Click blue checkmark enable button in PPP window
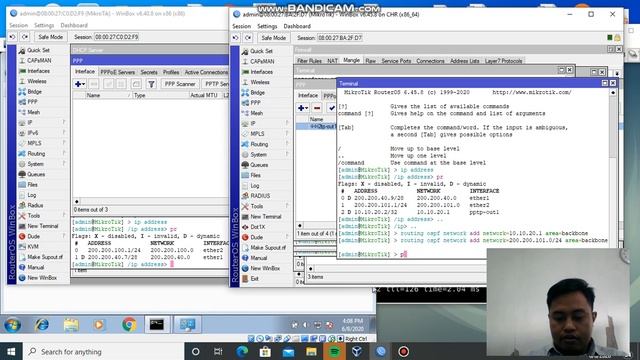Viewport: 640px width, 360px height. [331, 108]
